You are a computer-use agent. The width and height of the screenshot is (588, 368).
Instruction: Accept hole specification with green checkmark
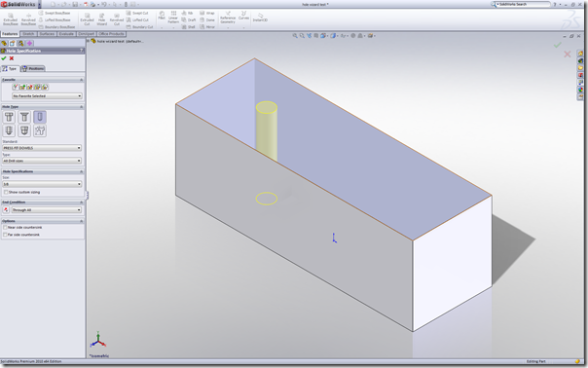click(4, 58)
